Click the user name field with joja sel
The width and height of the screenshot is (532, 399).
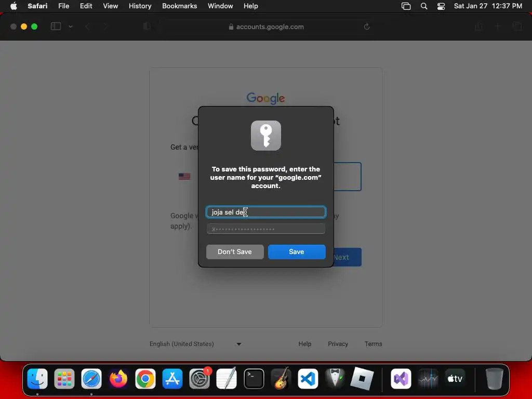coord(265,212)
